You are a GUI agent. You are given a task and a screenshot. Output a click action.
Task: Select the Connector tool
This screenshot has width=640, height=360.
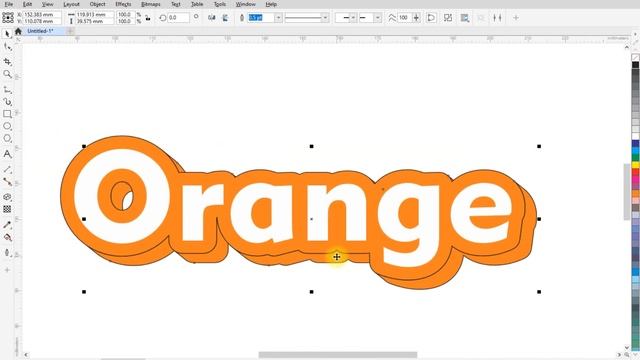[x=7, y=182]
